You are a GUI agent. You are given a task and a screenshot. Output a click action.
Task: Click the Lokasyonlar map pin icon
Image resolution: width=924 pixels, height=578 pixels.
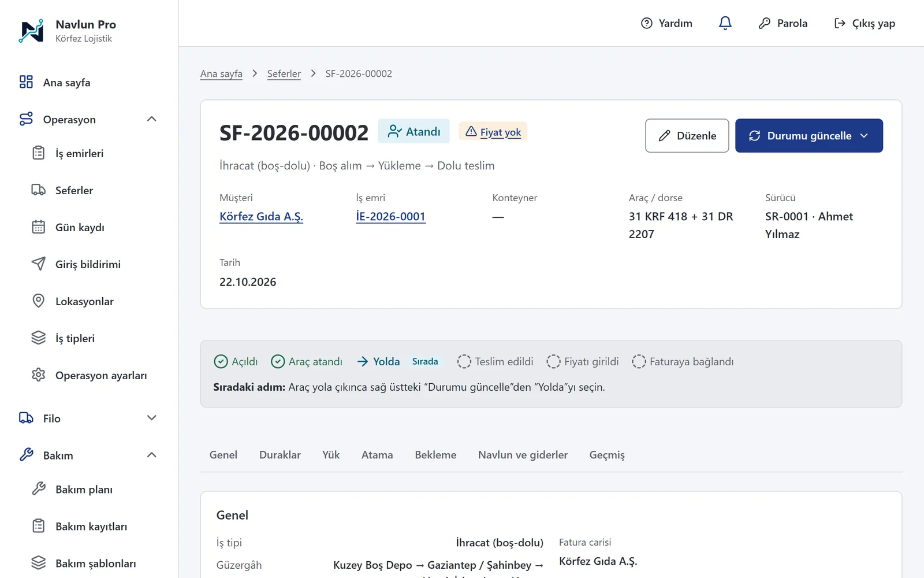pyautogui.click(x=39, y=301)
